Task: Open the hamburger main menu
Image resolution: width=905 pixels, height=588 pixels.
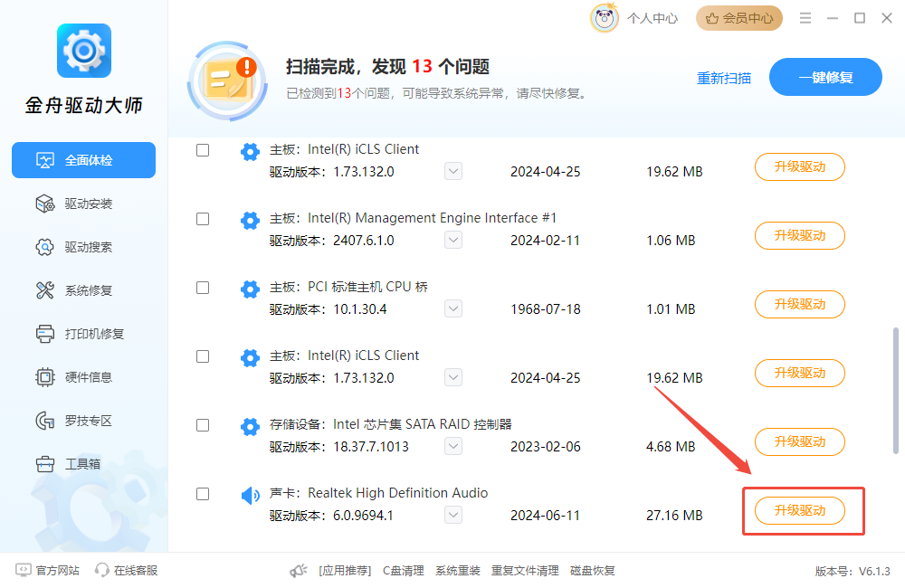Action: coord(805,18)
